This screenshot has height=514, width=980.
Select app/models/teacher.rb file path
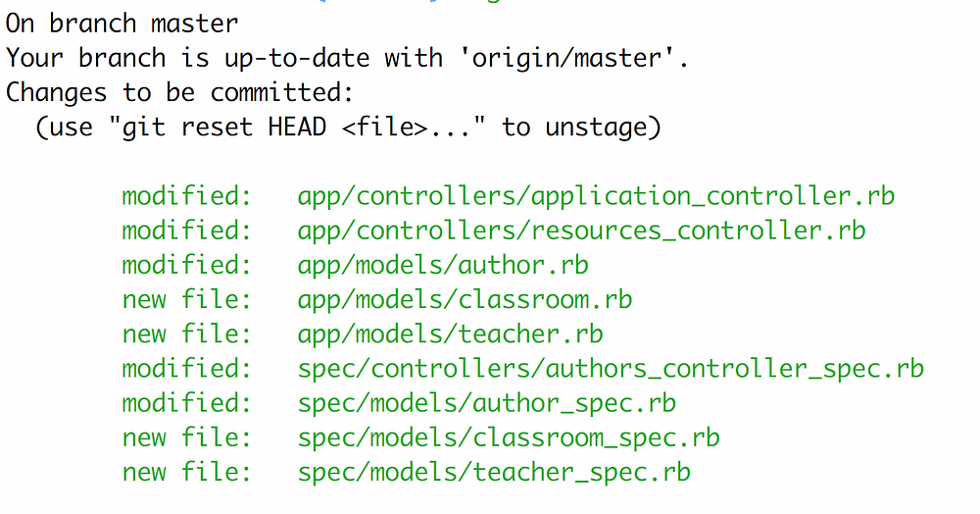(x=450, y=334)
